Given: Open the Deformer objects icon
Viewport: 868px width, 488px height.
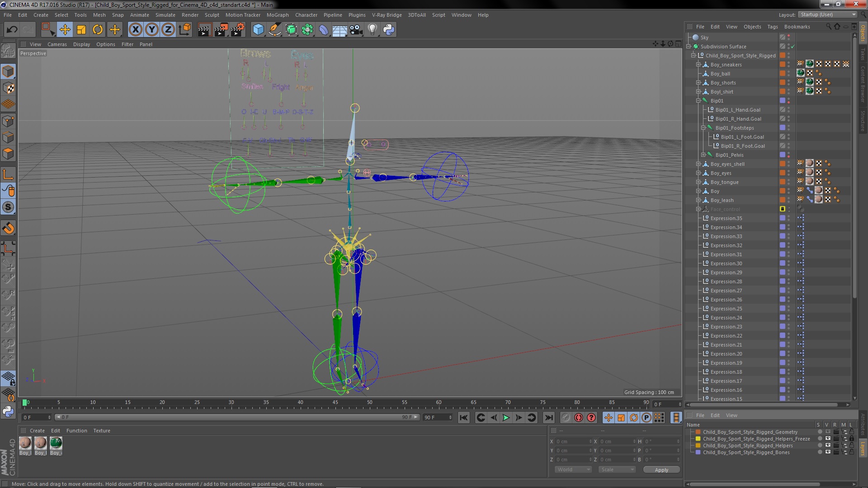Looking at the screenshot, I should coord(324,30).
